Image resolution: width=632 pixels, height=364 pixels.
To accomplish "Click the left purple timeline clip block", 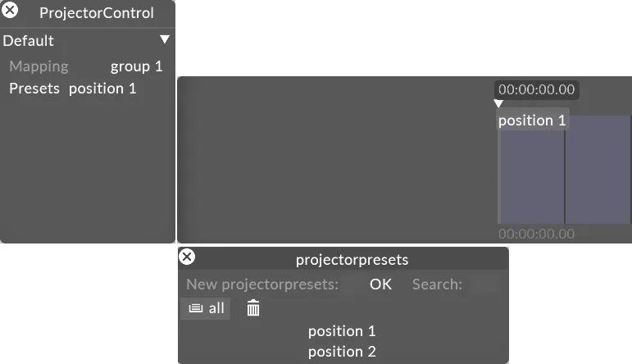I will click(531, 176).
